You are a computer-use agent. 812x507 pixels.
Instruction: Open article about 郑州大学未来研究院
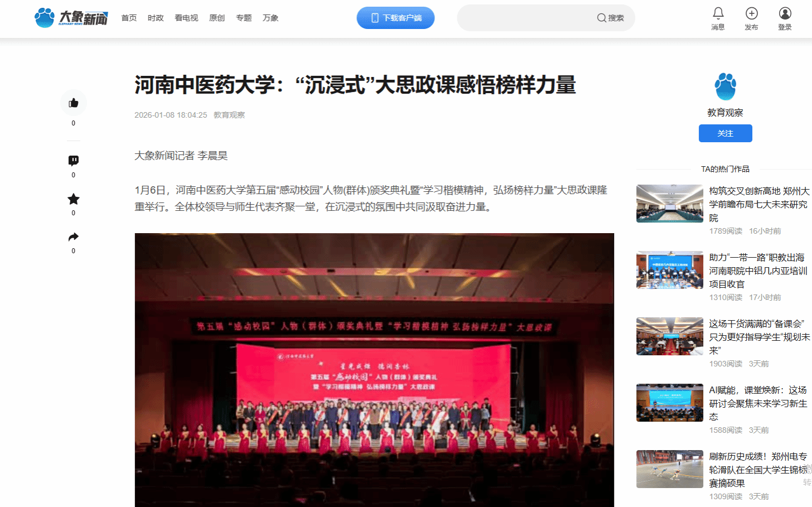pyautogui.click(x=759, y=204)
